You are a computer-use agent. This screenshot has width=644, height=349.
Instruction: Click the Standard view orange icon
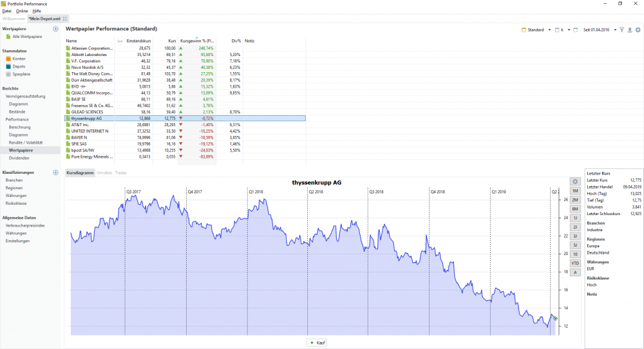524,30
